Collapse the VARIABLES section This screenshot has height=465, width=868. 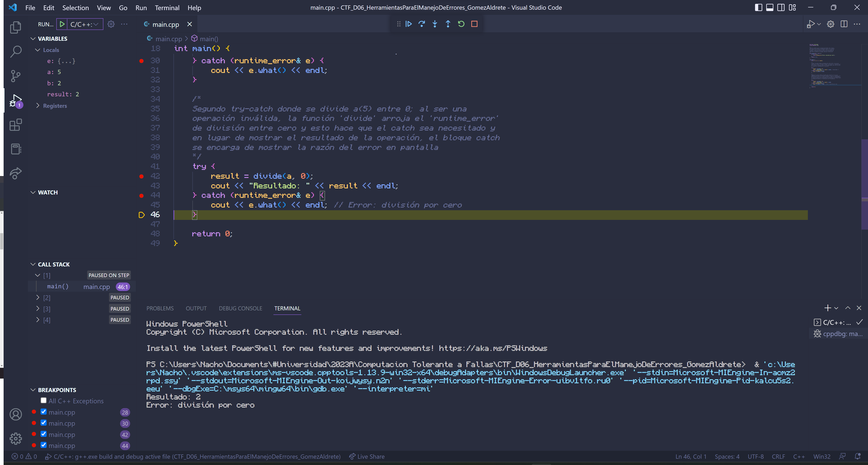[x=33, y=38]
